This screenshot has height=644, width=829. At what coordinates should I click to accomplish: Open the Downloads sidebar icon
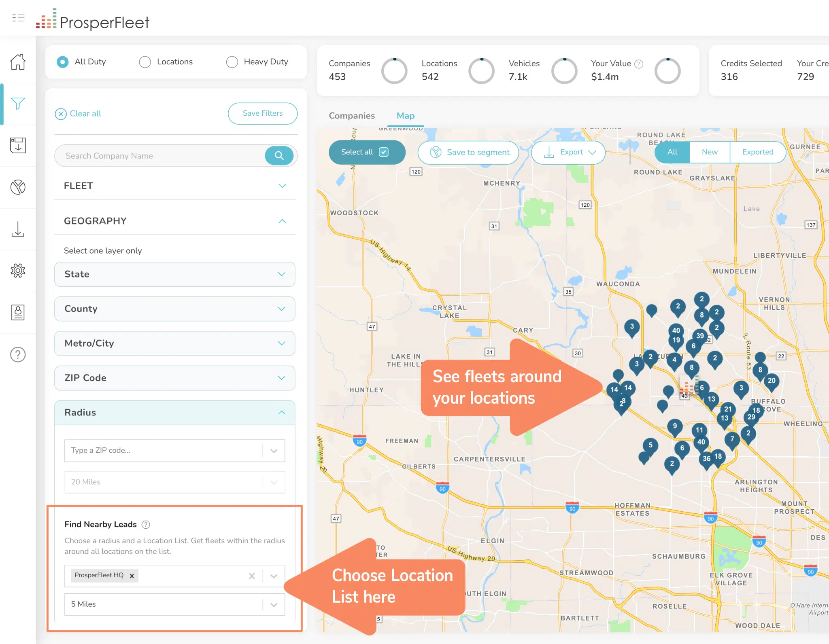coord(18,229)
